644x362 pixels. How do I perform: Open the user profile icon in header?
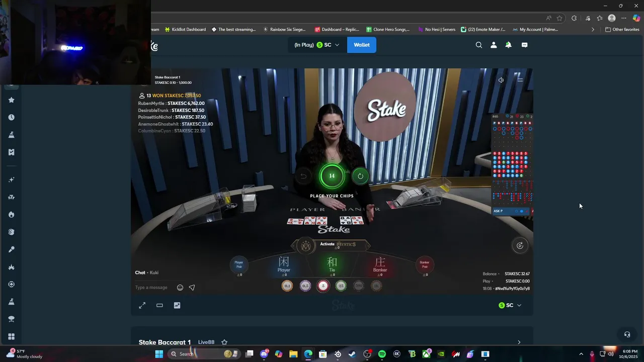tap(494, 45)
